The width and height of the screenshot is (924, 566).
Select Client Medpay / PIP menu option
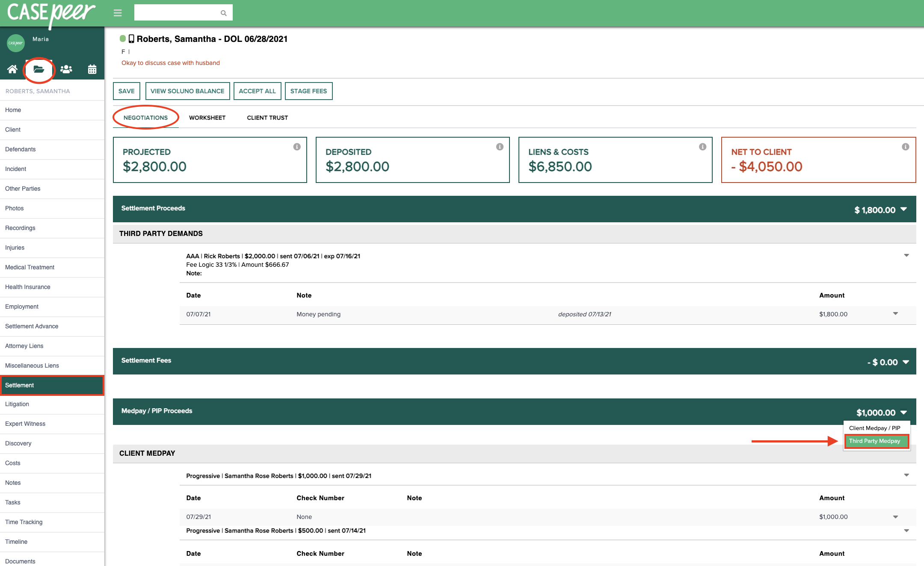pos(876,428)
